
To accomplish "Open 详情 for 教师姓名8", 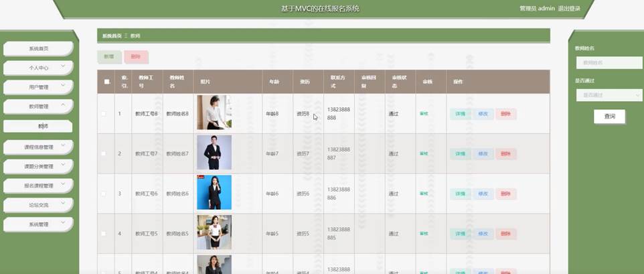I will (461, 114).
